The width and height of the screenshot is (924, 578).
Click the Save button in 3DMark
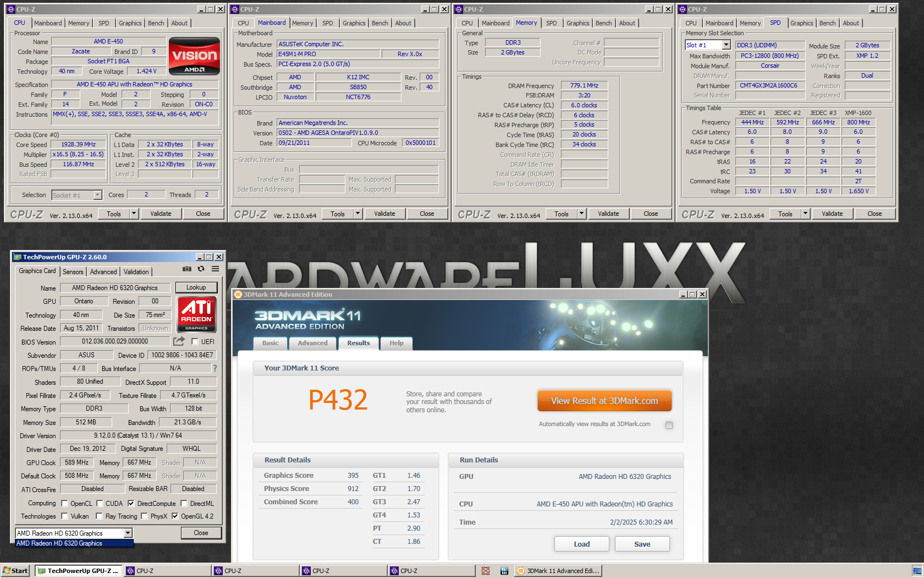(642, 544)
